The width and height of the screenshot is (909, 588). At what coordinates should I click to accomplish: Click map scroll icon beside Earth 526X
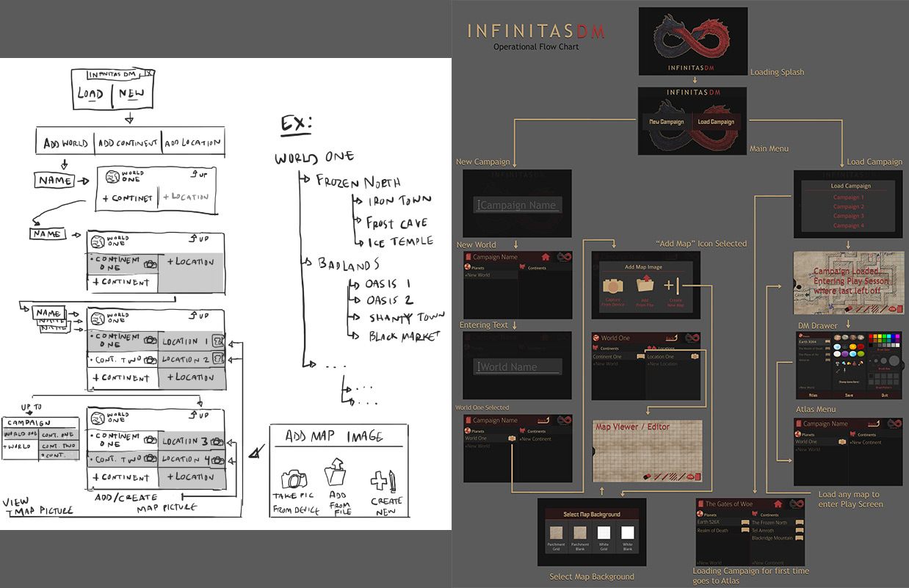point(745,523)
